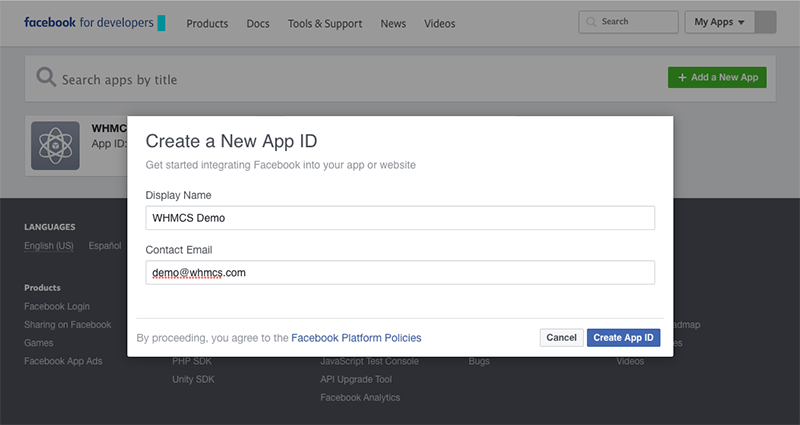The image size is (800, 425).
Task: Open the News menu item
Action: 393,23
